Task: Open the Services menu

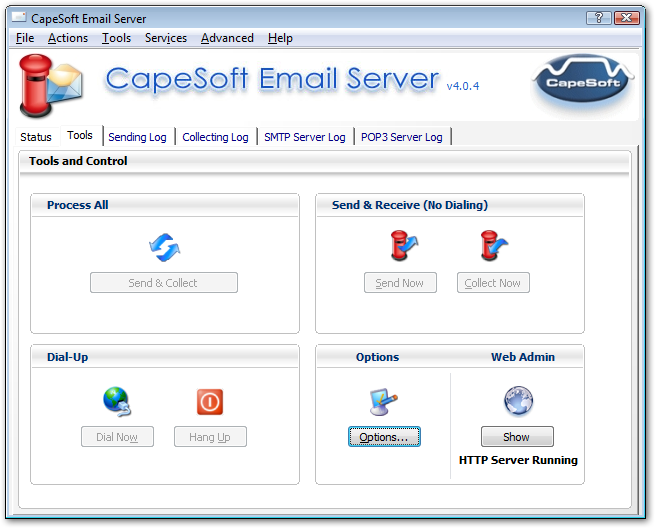Action: pos(166,38)
